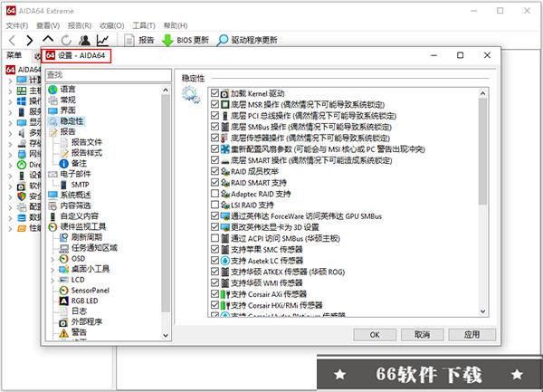This screenshot has width=543, height=392.
Task: Click the OK button
Action: pos(375,335)
